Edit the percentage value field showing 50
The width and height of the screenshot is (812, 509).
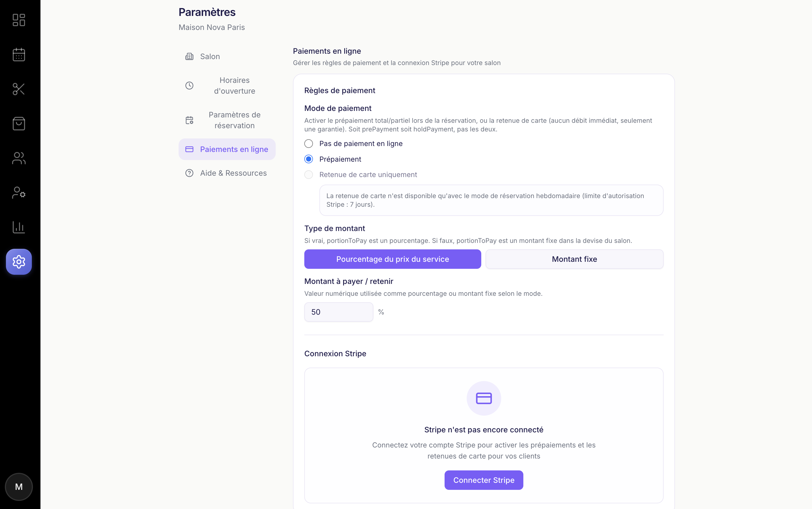[x=338, y=312]
